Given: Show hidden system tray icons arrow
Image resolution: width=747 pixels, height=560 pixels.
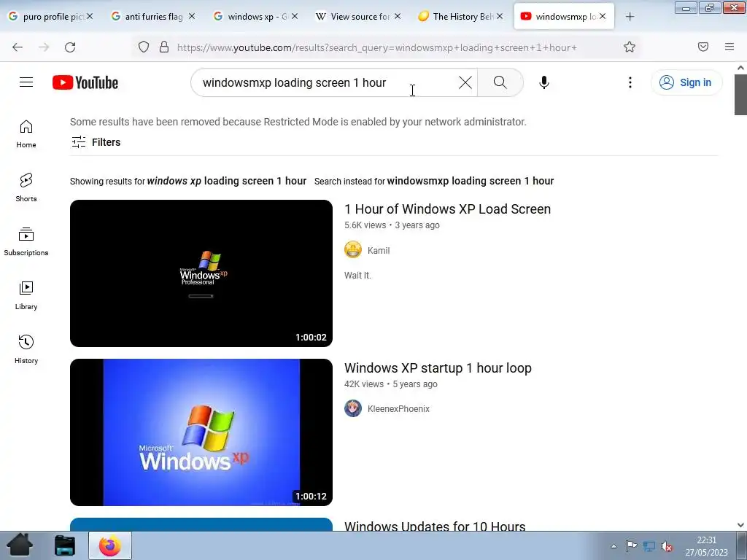Looking at the screenshot, I should (614, 546).
